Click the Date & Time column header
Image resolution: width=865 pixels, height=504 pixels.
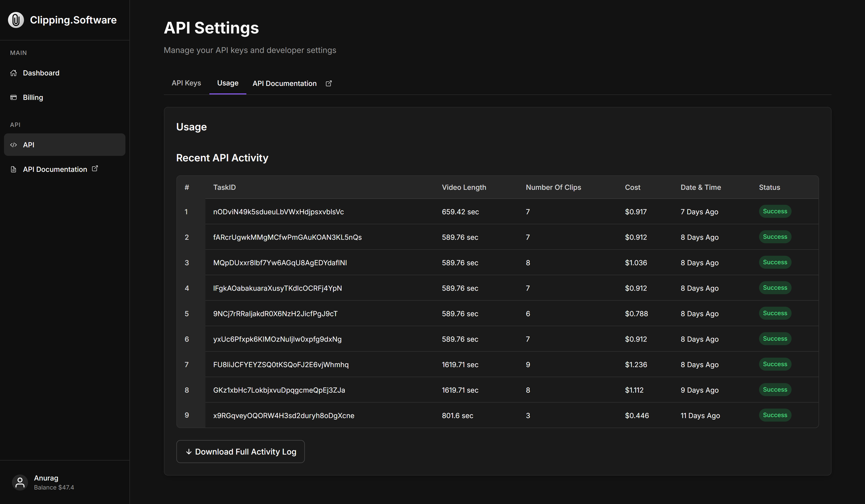[701, 187]
